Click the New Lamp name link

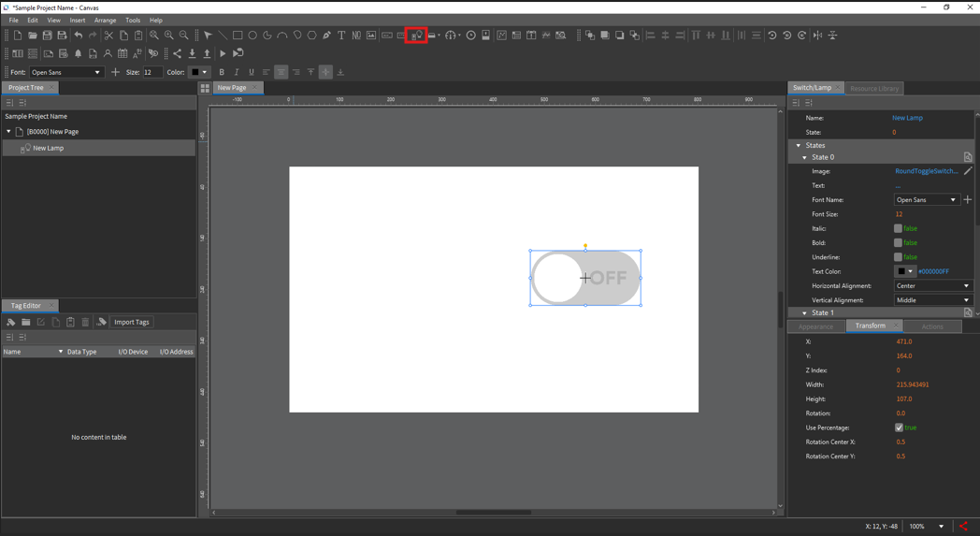point(907,118)
